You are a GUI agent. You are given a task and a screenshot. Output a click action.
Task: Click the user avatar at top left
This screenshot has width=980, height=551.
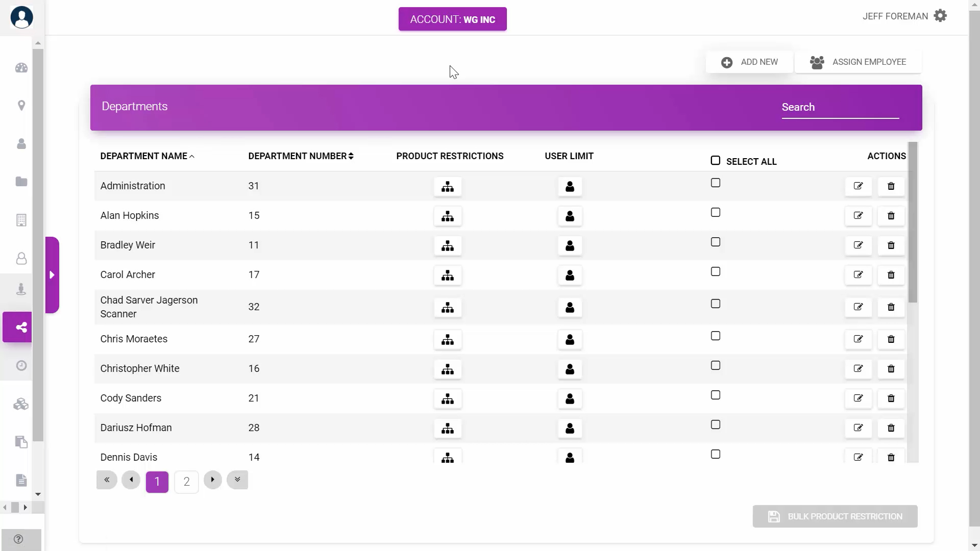[21, 17]
